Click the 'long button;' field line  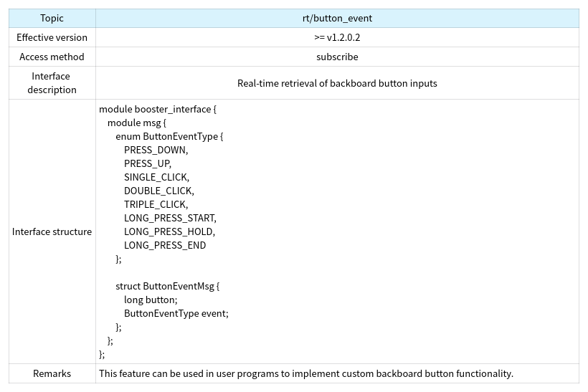pos(150,300)
